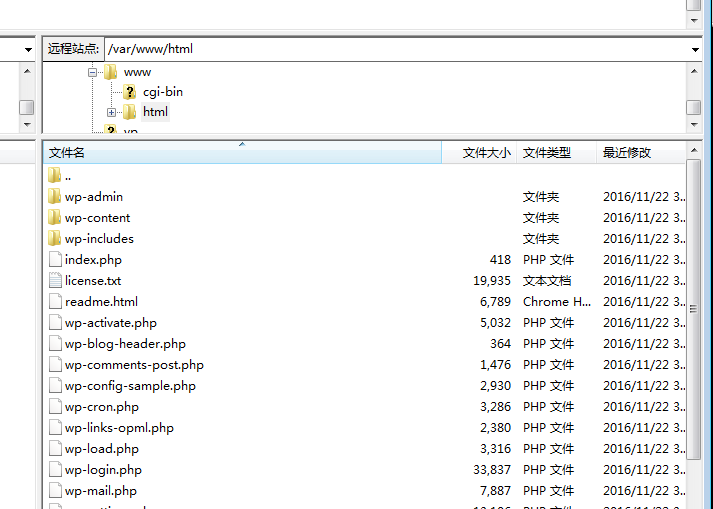
Task: Click the Chrome H... file type cell
Action: pyautogui.click(x=557, y=302)
